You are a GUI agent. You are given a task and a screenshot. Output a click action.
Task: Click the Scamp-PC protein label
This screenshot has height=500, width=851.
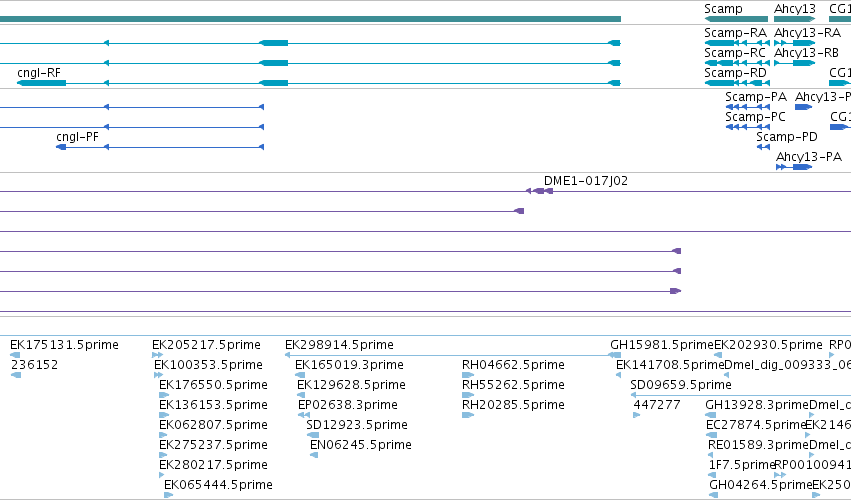pos(755,117)
